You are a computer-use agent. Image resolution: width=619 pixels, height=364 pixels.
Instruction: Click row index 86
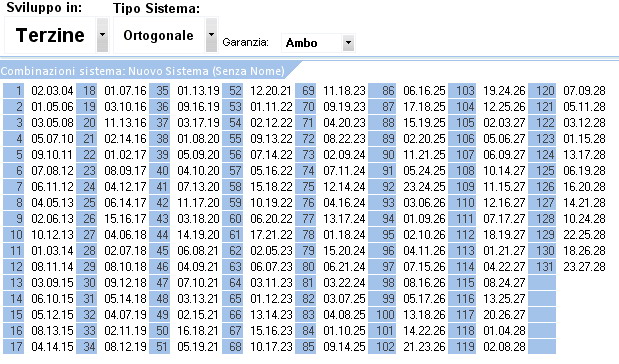coord(382,90)
